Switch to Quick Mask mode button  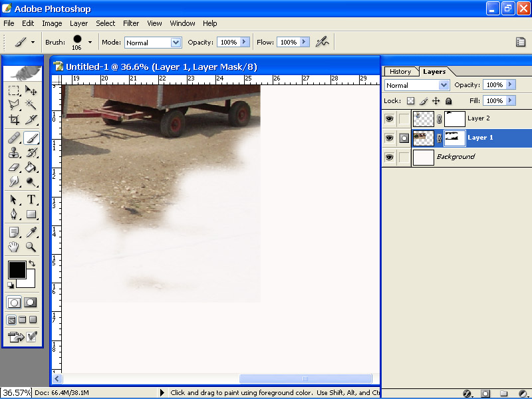[31, 303]
